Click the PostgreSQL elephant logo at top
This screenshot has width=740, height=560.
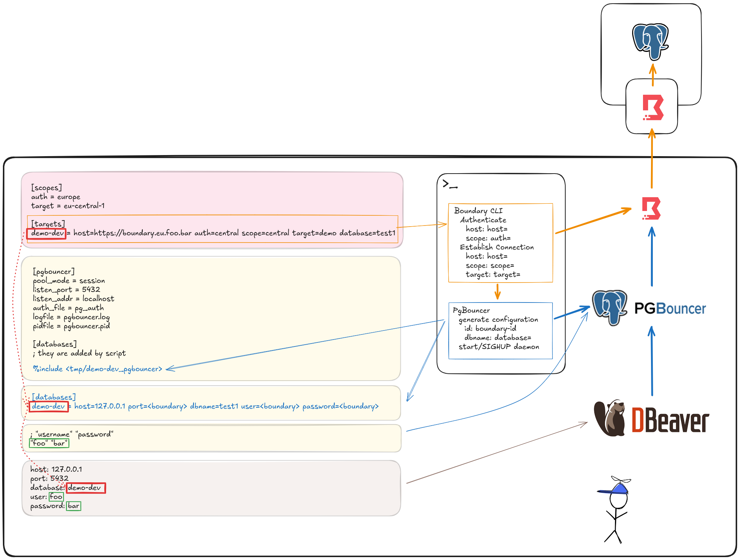point(651,42)
